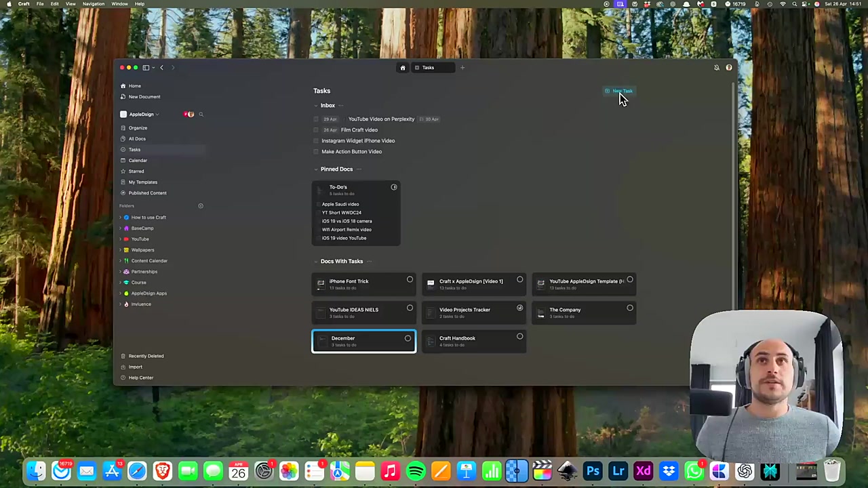The image size is (868, 488).
Task: Open Docs With Tasks more options
Action: (369, 262)
